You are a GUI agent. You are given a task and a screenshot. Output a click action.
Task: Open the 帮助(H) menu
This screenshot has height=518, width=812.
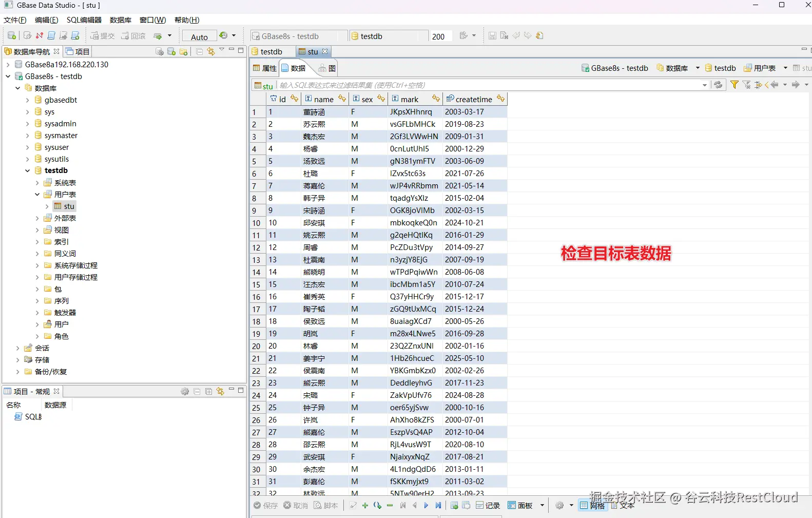click(x=187, y=20)
